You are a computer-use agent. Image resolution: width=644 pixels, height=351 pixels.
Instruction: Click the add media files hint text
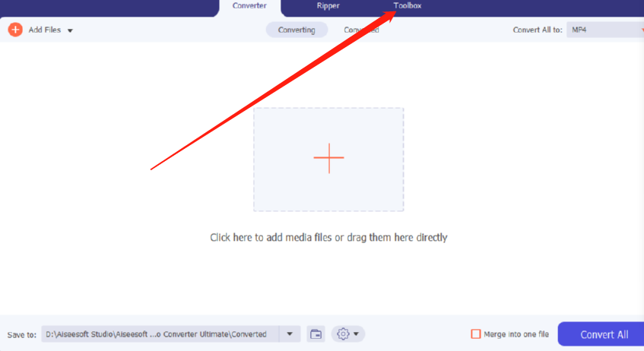(x=328, y=237)
